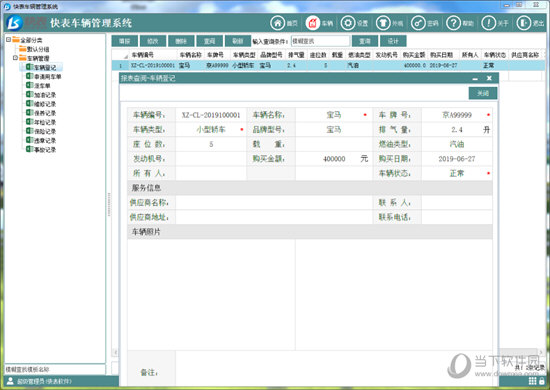Click the 购买日期 column header
The height and width of the screenshot is (390, 550).
441,55
